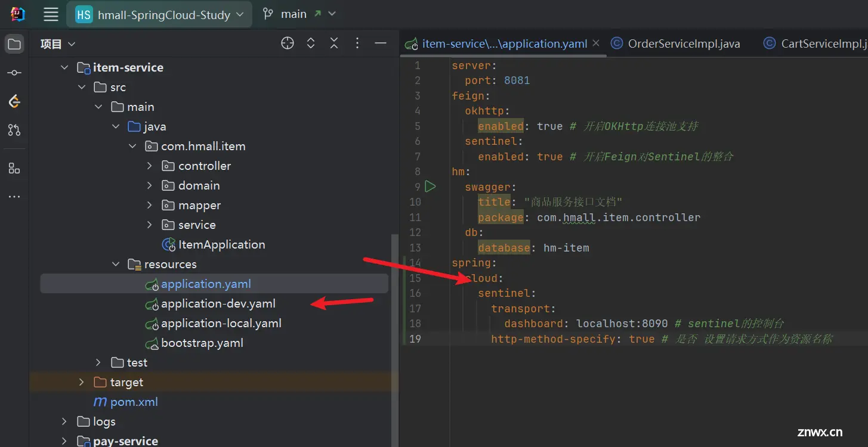Click 'package: com.hmall.item.controller' line
868x447 pixels.
tap(589, 218)
